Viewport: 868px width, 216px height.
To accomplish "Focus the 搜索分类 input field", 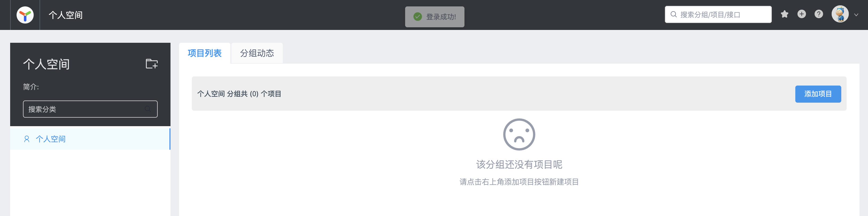I will point(90,109).
